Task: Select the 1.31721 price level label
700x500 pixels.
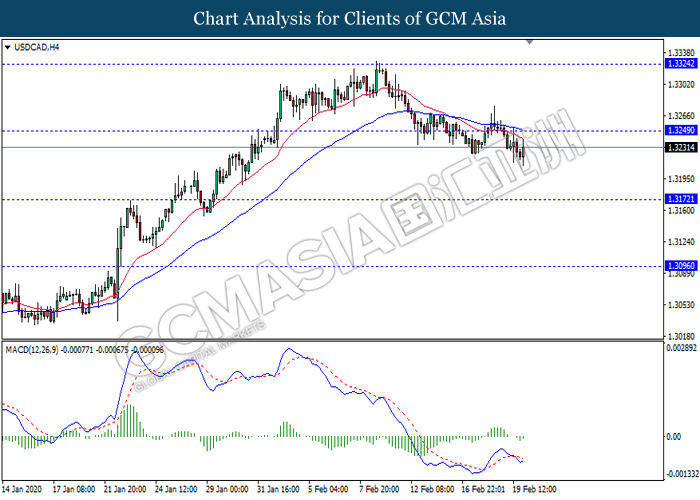Action: (x=681, y=199)
